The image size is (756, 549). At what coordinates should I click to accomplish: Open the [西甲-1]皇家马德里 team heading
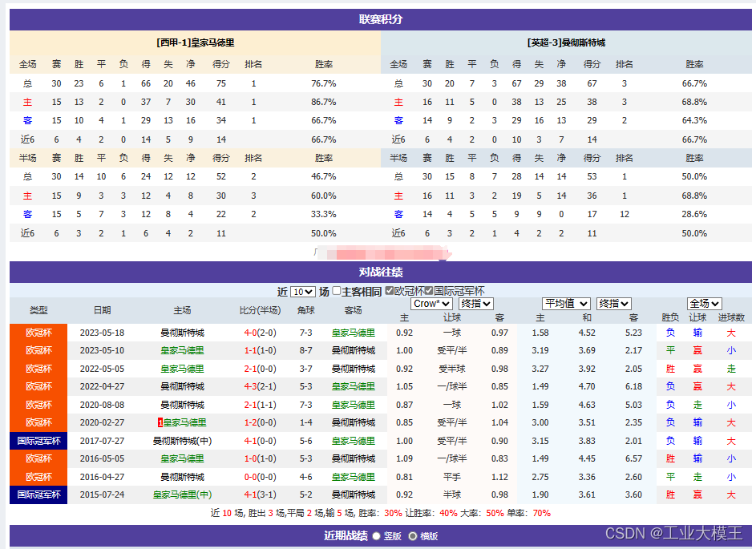[x=196, y=43]
